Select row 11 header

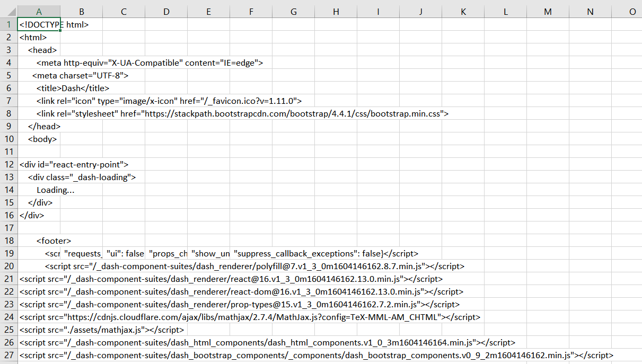tap(9, 152)
